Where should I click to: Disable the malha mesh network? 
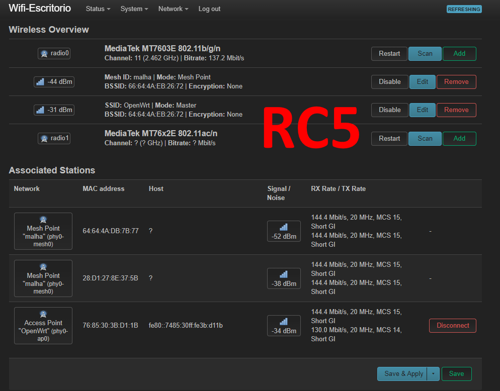(x=389, y=82)
